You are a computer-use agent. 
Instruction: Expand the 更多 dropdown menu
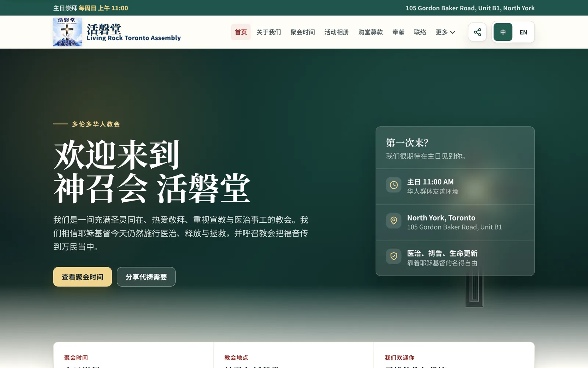[445, 32]
